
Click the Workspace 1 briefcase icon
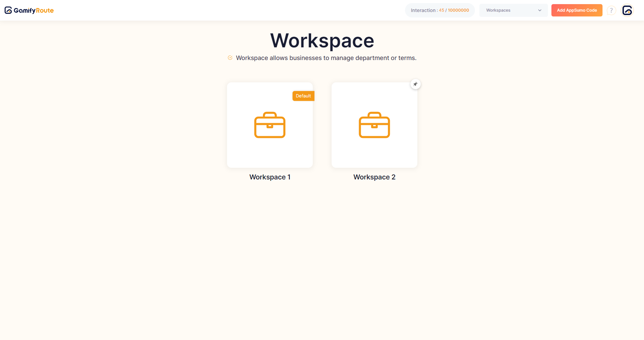click(x=270, y=125)
